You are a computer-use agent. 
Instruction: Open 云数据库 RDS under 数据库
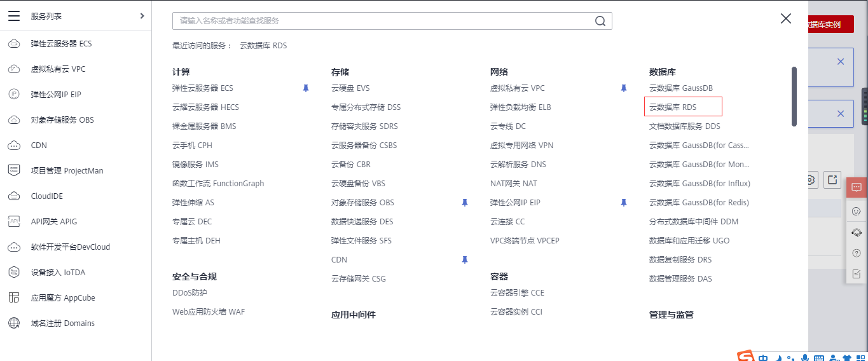[673, 107]
